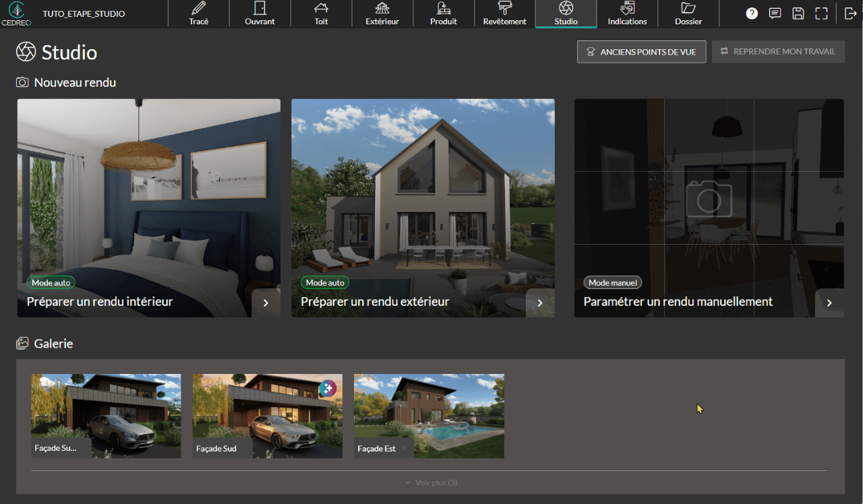Click the exit project icon
Screen dimensions: 863x504
[x=850, y=13]
